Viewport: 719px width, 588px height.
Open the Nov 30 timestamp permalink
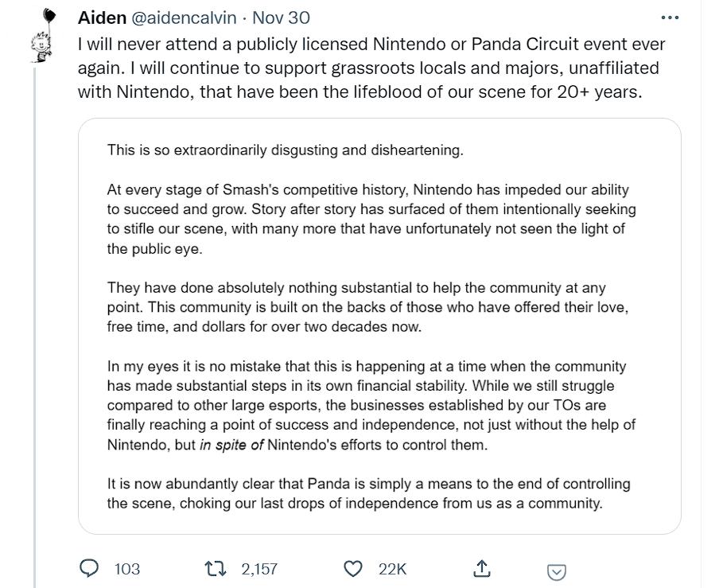point(281,18)
